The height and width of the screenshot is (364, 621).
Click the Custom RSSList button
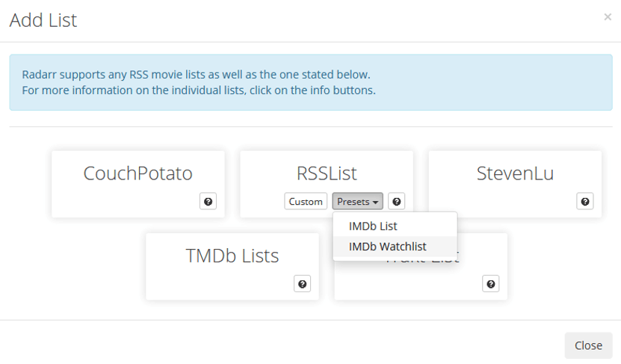pos(306,201)
